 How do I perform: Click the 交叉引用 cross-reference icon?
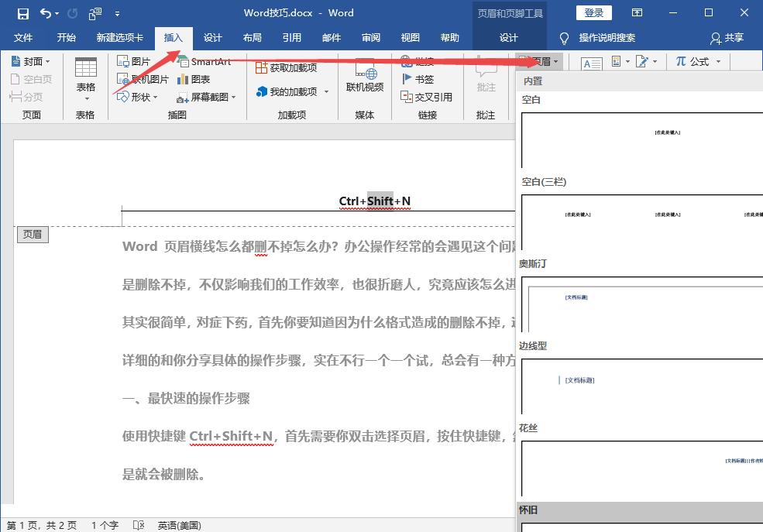pyautogui.click(x=425, y=97)
